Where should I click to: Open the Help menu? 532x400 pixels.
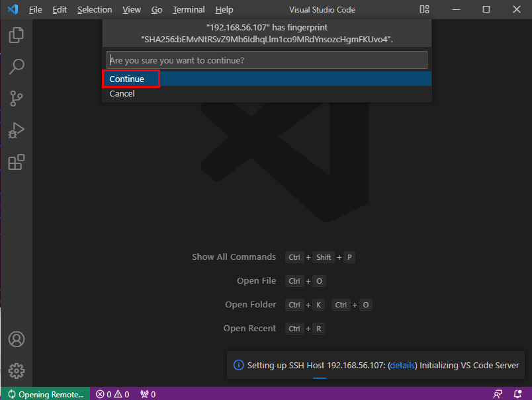pyautogui.click(x=224, y=10)
